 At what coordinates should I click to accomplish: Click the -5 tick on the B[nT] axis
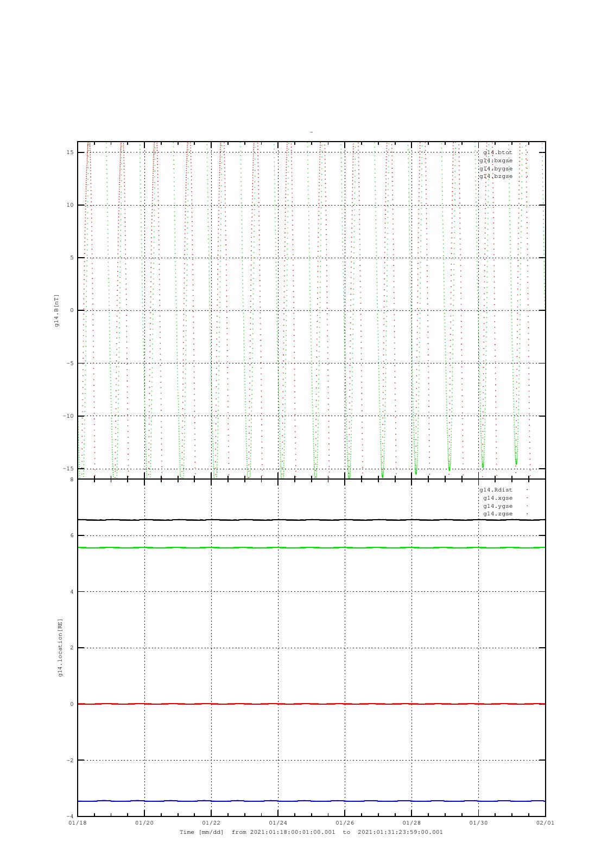tap(70, 363)
